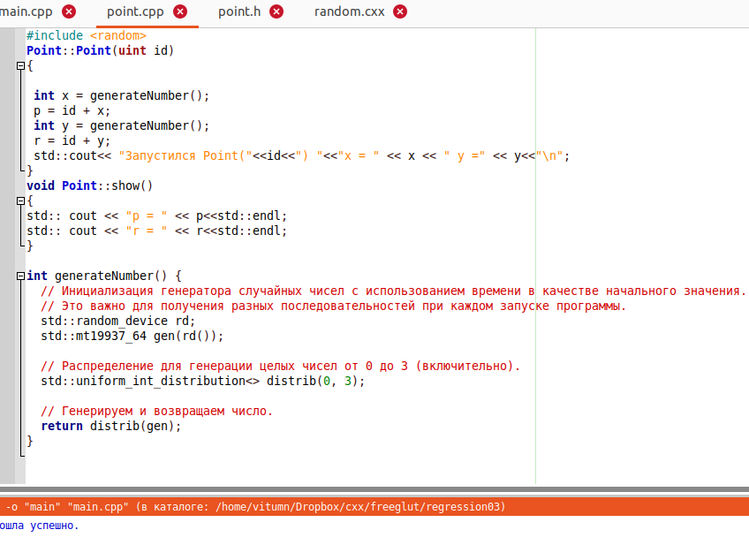Collapse the generateNumber function fold marker
Image resolution: width=749 pixels, height=560 pixels.
point(20,276)
